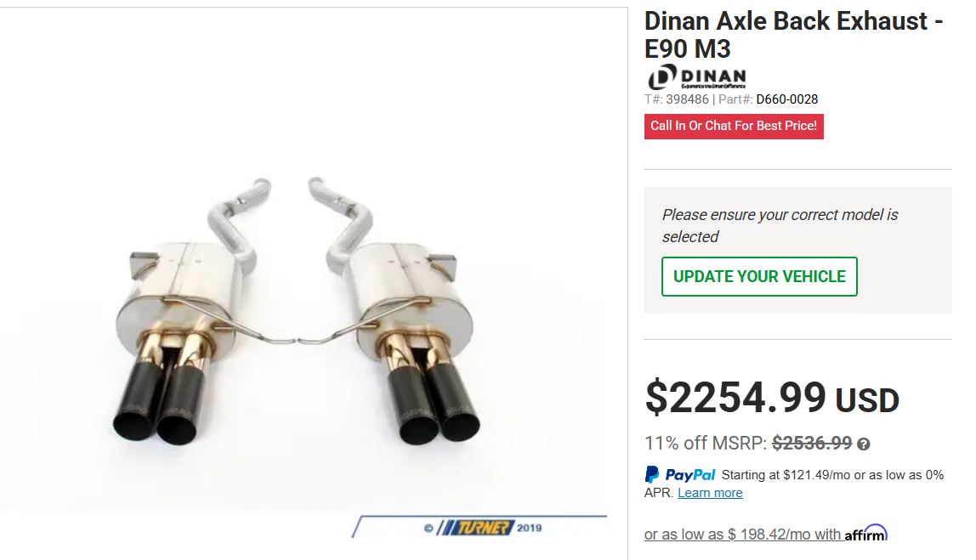Click the Call In Or Chat button

point(734,127)
